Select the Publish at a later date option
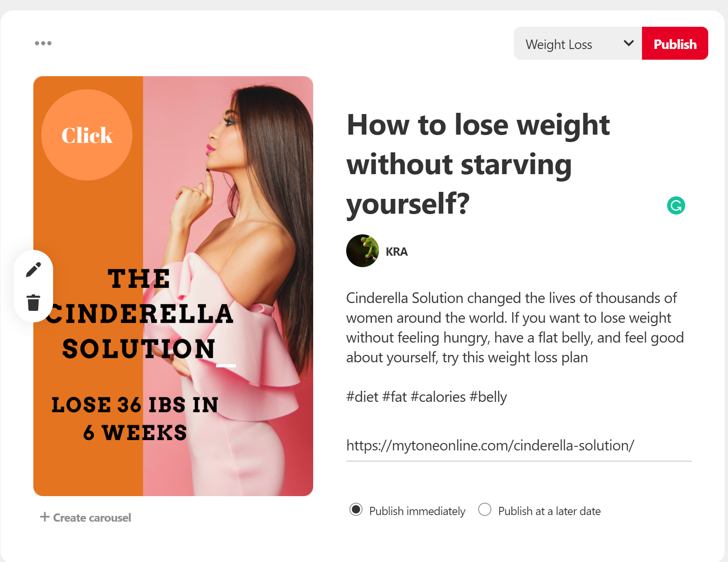This screenshot has width=728, height=562. tap(485, 510)
